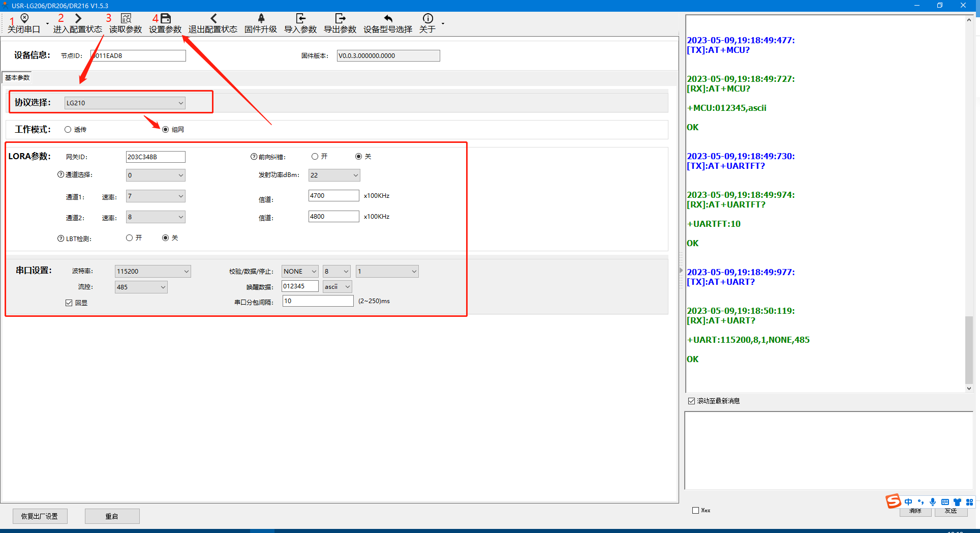
Task: Open the 关于 (about) info icon
Action: click(x=427, y=19)
